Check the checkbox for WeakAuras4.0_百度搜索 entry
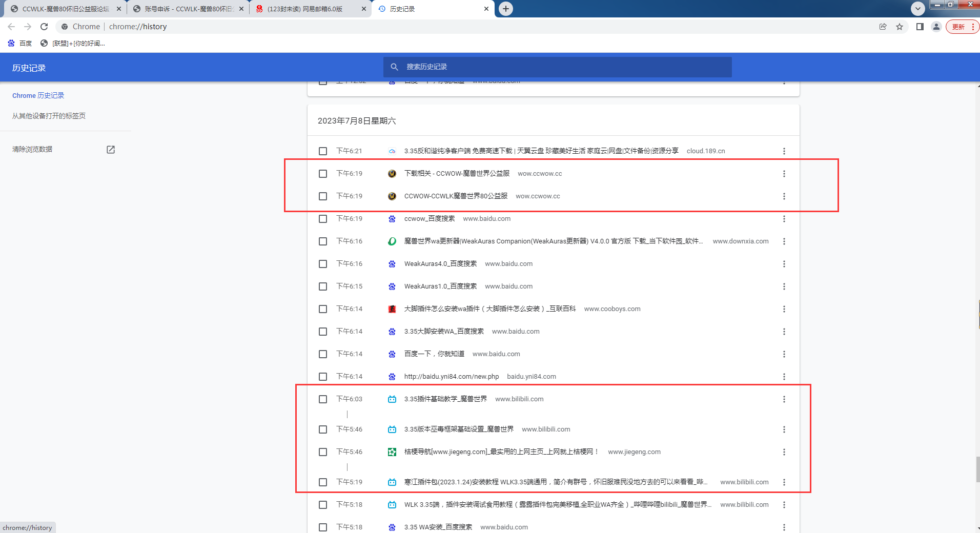The height and width of the screenshot is (533, 980). point(323,264)
